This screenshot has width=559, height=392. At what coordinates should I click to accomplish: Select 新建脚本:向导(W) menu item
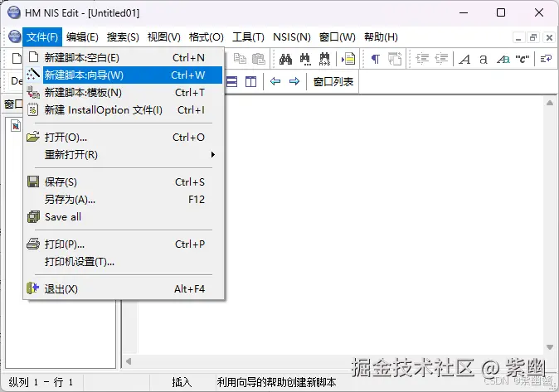(x=124, y=75)
